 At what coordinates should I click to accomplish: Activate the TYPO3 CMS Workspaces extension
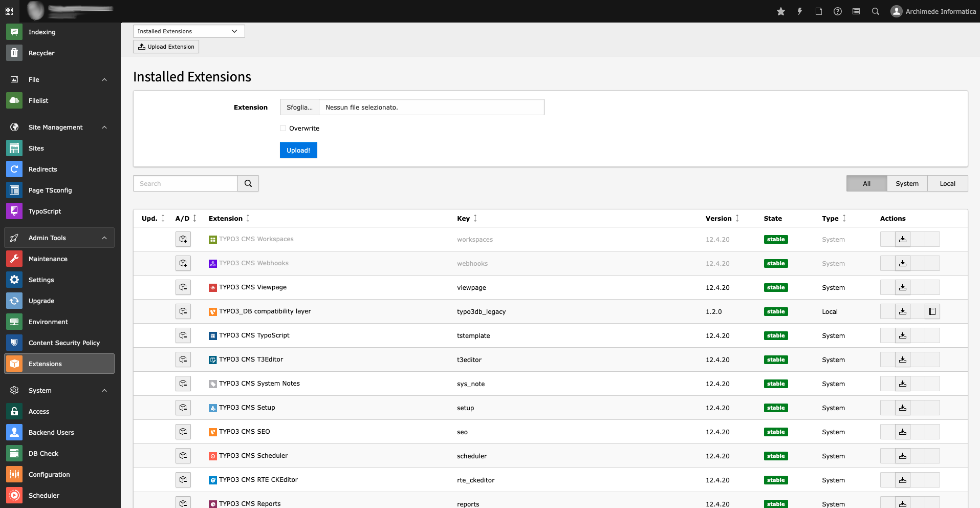[183, 239]
